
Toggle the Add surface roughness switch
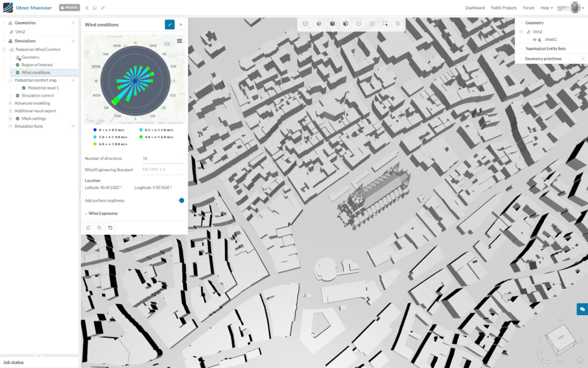[181, 201]
